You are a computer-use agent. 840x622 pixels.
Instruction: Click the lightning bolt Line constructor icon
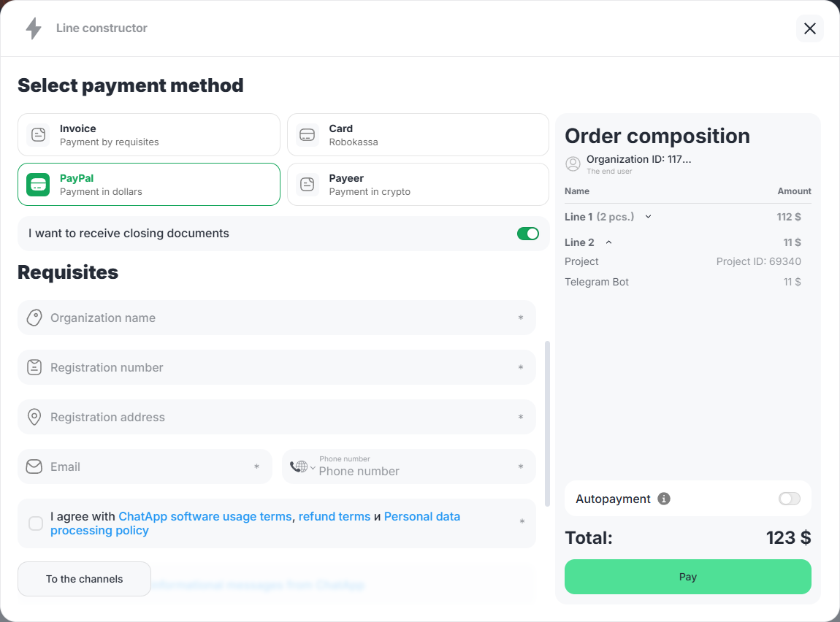coord(34,28)
